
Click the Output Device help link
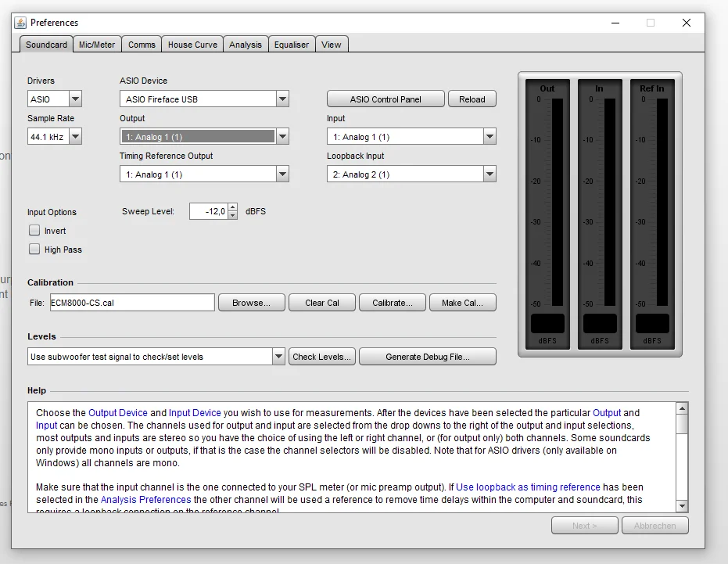pyautogui.click(x=118, y=412)
